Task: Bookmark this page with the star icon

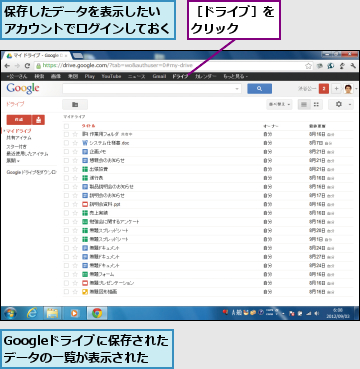Action: tap(309, 66)
